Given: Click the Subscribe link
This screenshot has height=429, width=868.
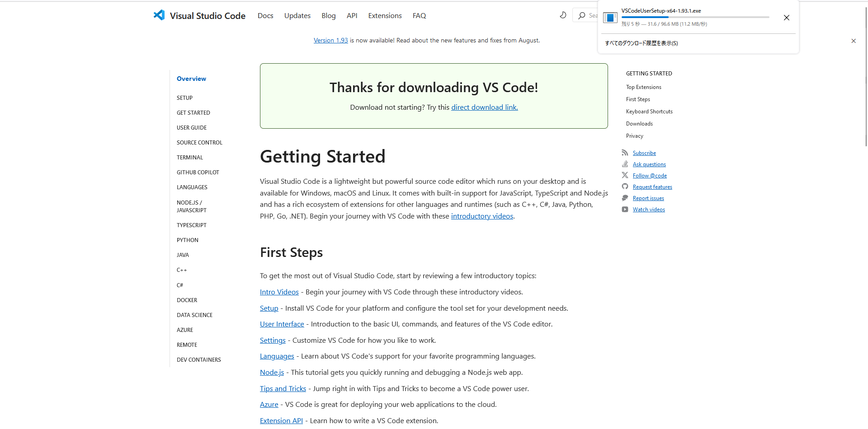Looking at the screenshot, I should (644, 153).
